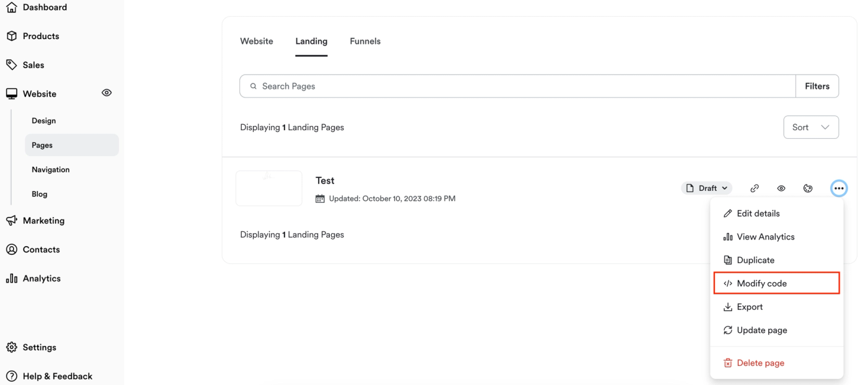
Task: Click the trash icon for Delete page
Action: pyautogui.click(x=728, y=363)
